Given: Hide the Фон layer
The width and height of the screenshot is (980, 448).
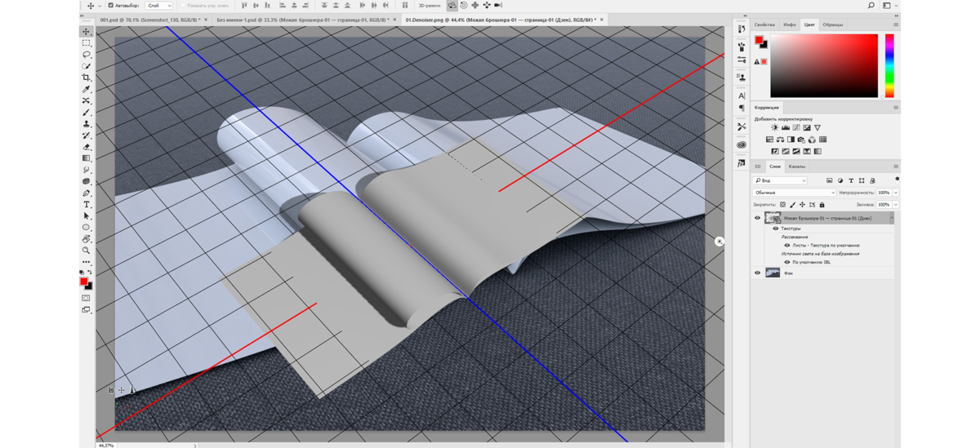Looking at the screenshot, I should click(x=757, y=273).
